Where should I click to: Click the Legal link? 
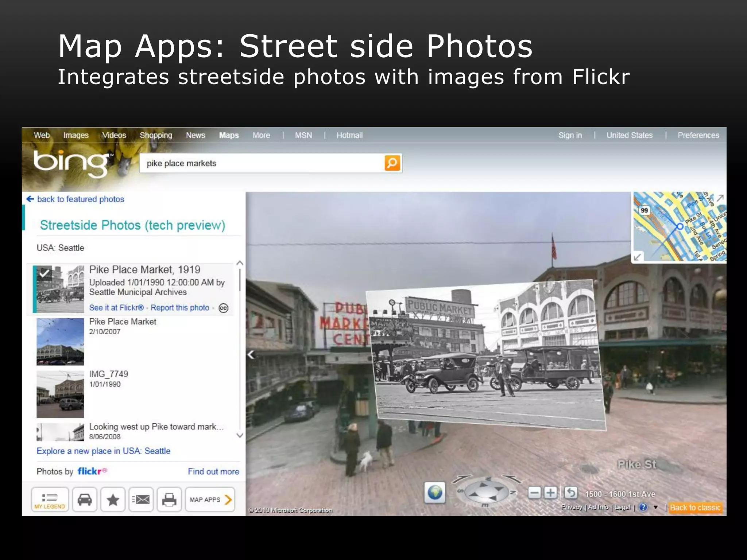[x=622, y=507]
